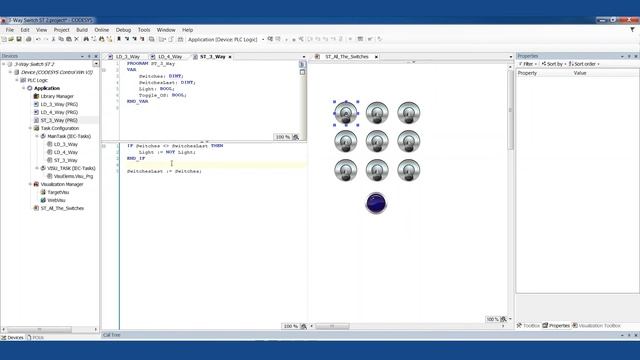Close the ST_All_The_Switches tab

click(x=376, y=57)
